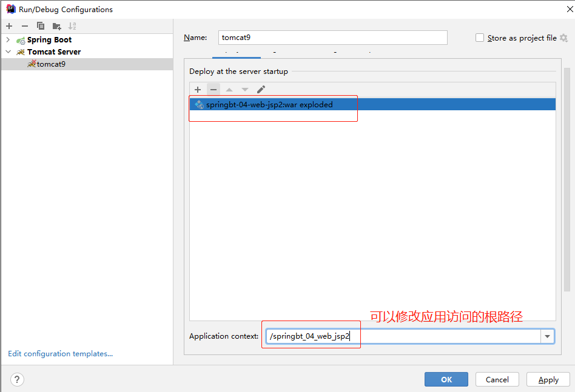Viewport: 575px width, 392px height.
Task: Click the tomcat9 config icon in the tree
Action: [32, 64]
